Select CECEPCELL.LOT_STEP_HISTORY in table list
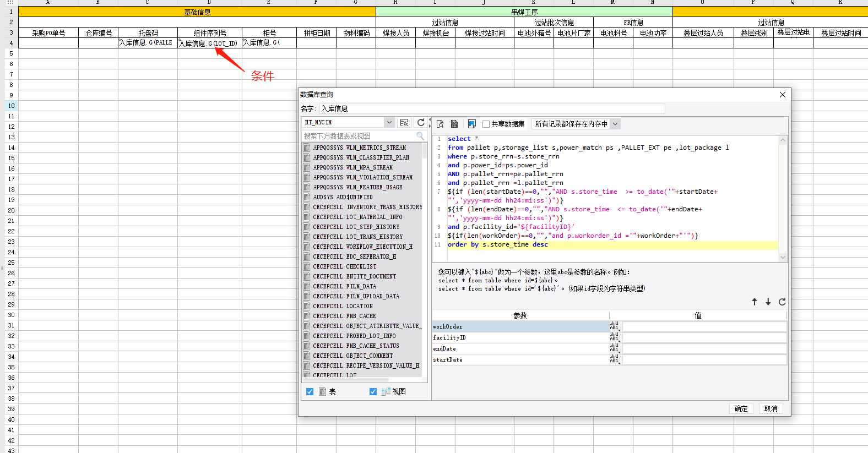The image size is (868, 453). coord(356,227)
